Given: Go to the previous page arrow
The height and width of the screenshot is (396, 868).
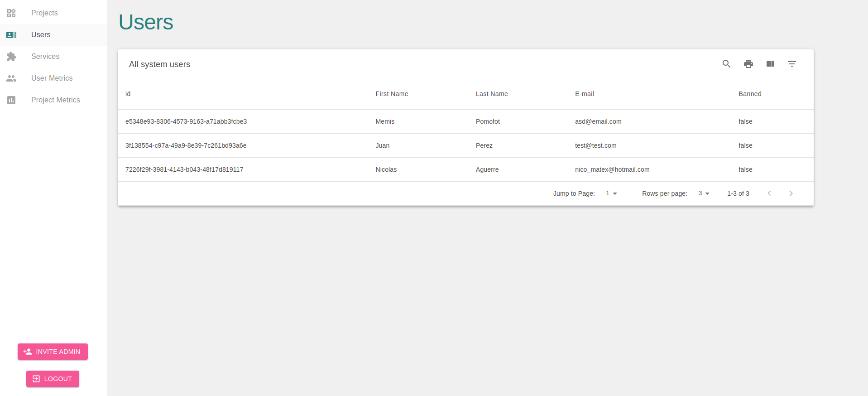Looking at the screenshot, I should click(769, 193).
